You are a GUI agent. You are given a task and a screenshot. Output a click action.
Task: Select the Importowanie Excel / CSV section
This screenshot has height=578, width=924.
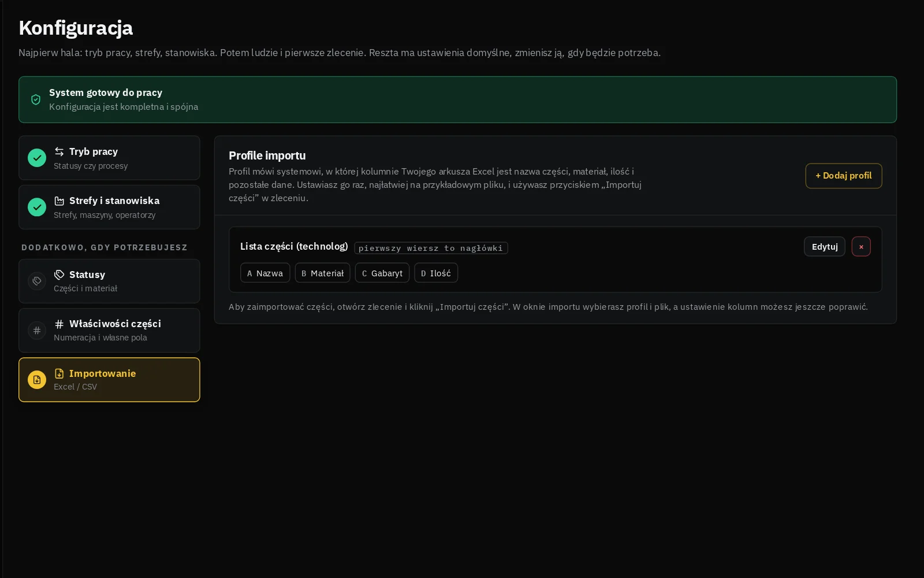click(x=109, y=380)
